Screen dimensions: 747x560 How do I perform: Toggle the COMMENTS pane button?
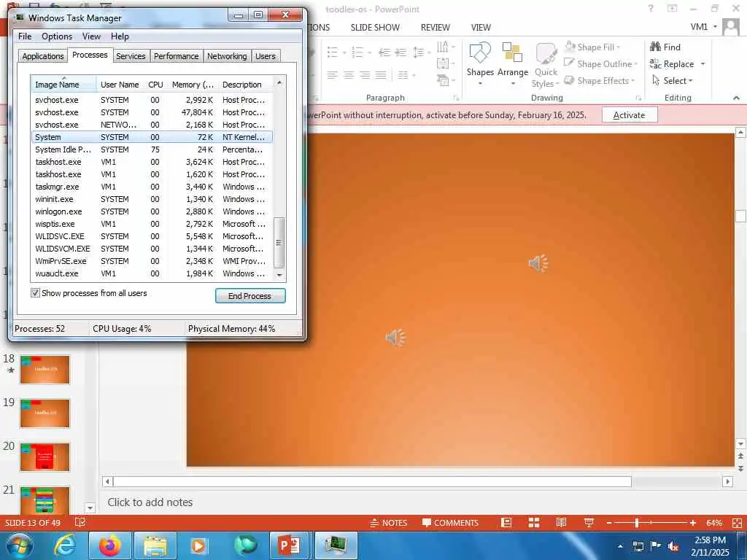[450, 523]
